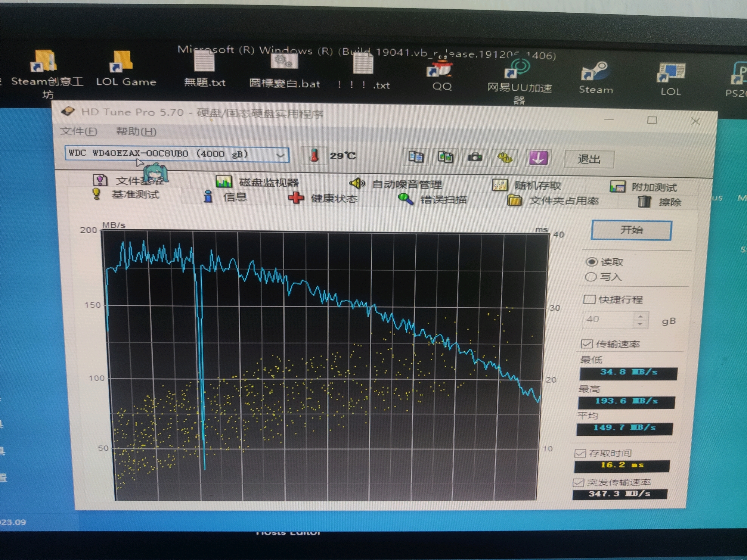Switch to the 附加测试 tab
The width and height of the screenshot is (747, 560).
click(643, 187)
